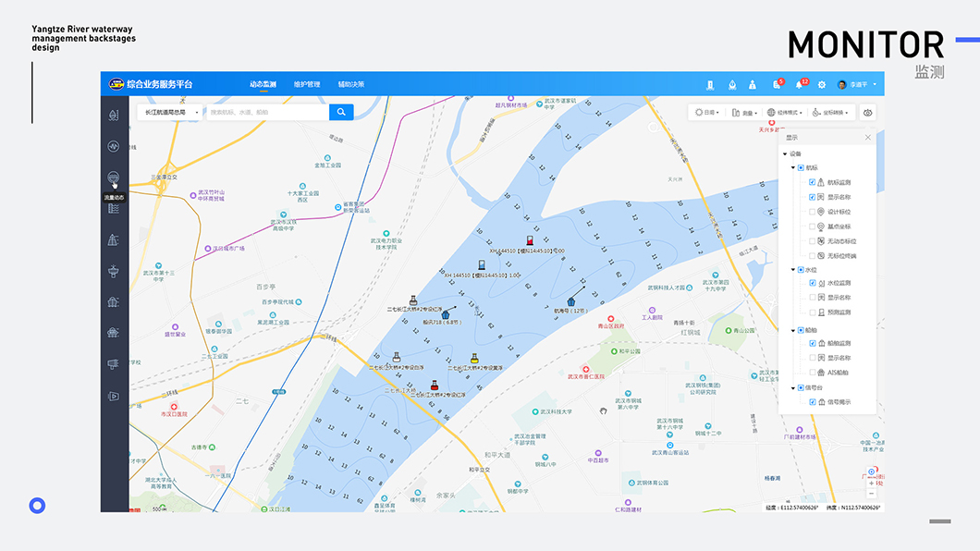Check 显示名称 under the 船舶 group
Image resolution: width=980 pixels, height=551 pixels.
(813, 358)
